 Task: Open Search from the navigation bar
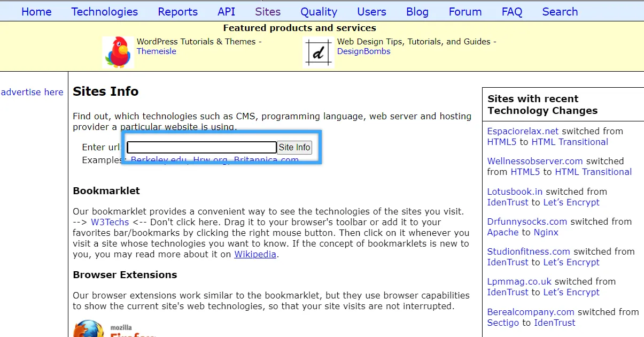(560, 12)
